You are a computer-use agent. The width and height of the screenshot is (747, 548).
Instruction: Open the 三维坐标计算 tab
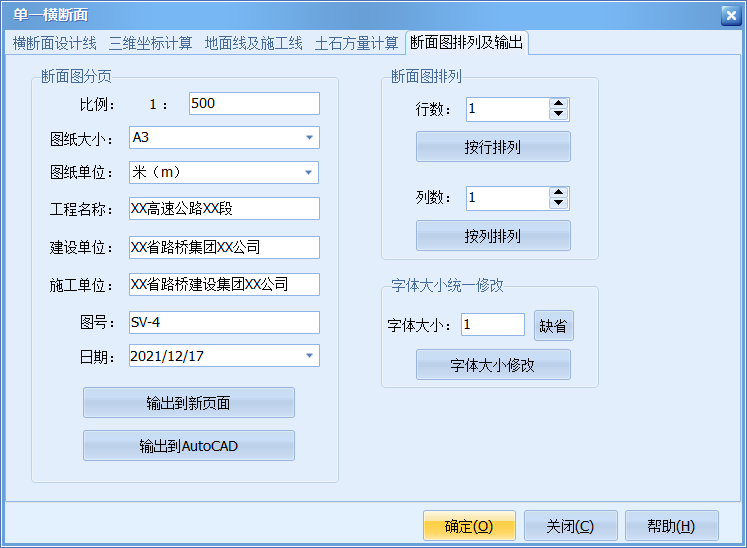(151, 43)
